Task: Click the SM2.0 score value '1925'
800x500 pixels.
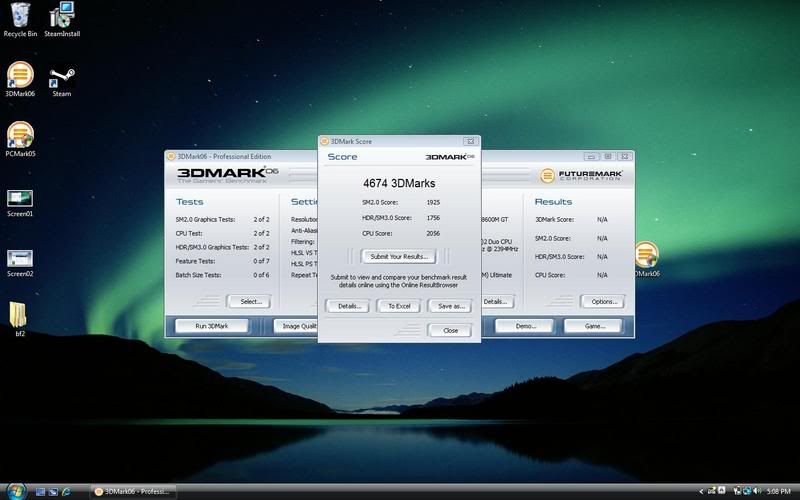Action: click(x=433, y=203)
